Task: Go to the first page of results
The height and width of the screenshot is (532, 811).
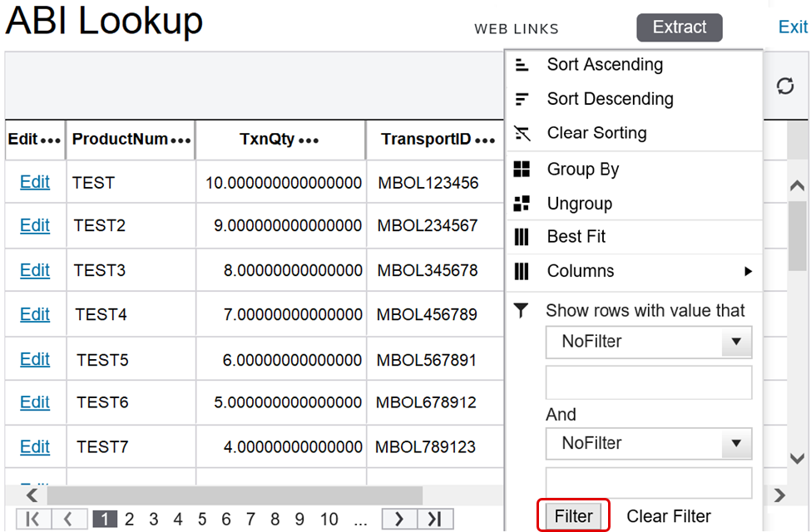Action: tap(33, 520)
